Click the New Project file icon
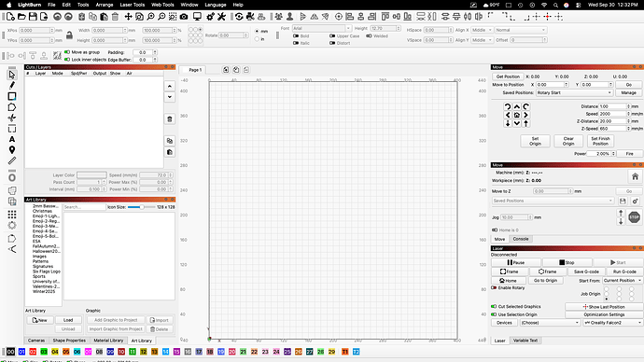 [x=10, y=17]
